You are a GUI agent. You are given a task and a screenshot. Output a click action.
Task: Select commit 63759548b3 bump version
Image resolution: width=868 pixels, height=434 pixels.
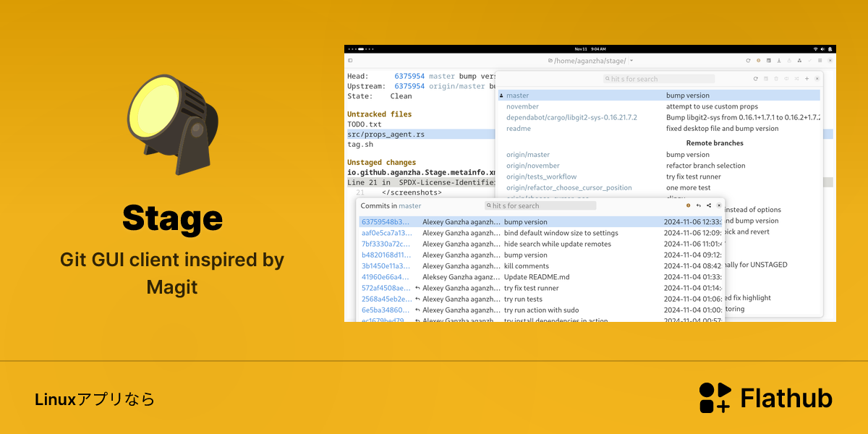(540, 222)
